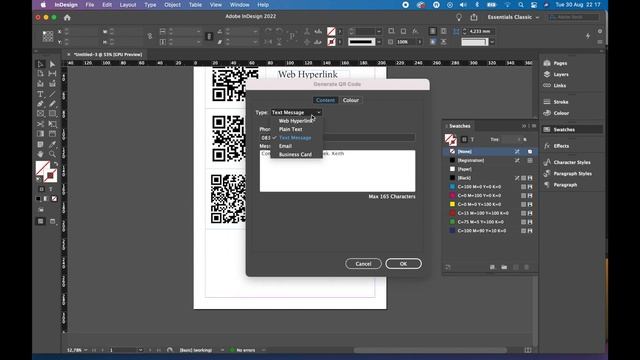Choose Web Hyperlink from Type list

(x=296, y=121)
